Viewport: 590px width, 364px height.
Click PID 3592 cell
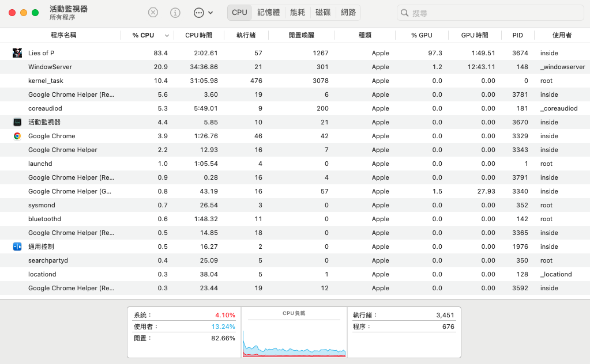click(520, 288)
